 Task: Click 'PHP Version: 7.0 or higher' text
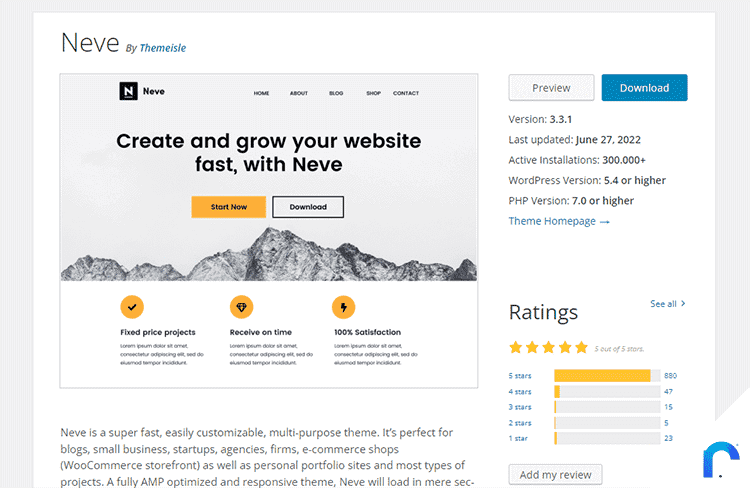[571, 201]
